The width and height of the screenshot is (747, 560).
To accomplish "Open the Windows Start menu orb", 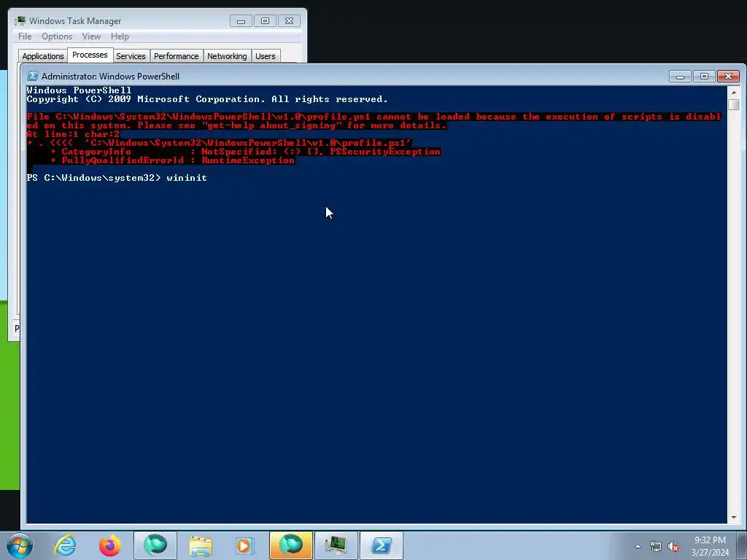I will coord(20,545).
